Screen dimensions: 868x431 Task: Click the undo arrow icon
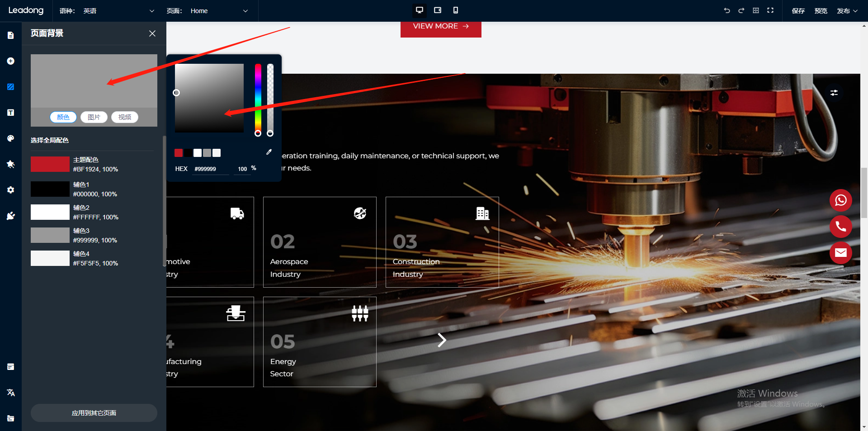click(726, 10)
